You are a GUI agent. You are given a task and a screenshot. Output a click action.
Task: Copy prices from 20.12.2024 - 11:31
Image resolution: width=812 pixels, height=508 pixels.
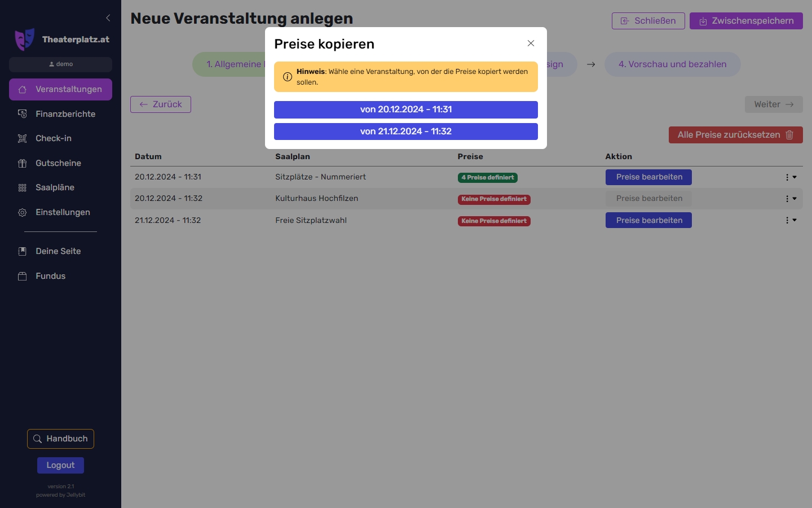tap(405, 110)
